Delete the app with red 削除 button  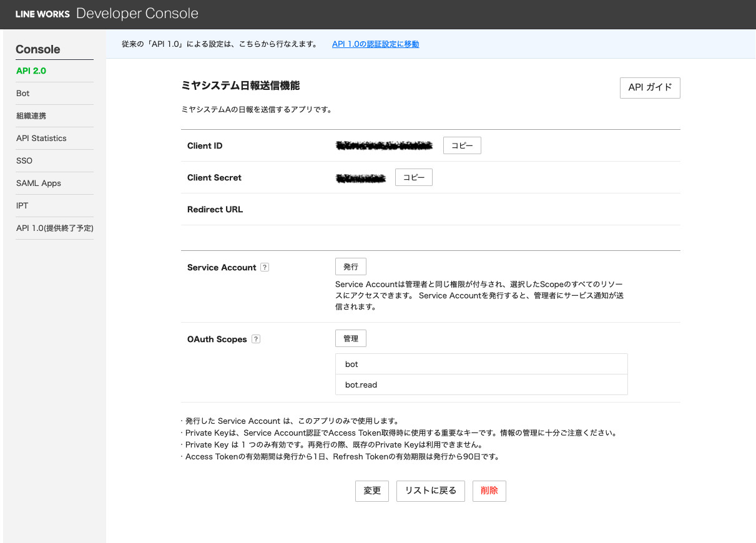489,491
